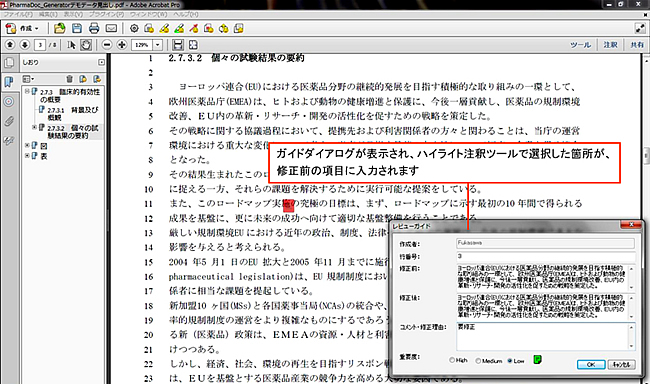Open the zoom level dropdown arrow

tap(158, 44)
